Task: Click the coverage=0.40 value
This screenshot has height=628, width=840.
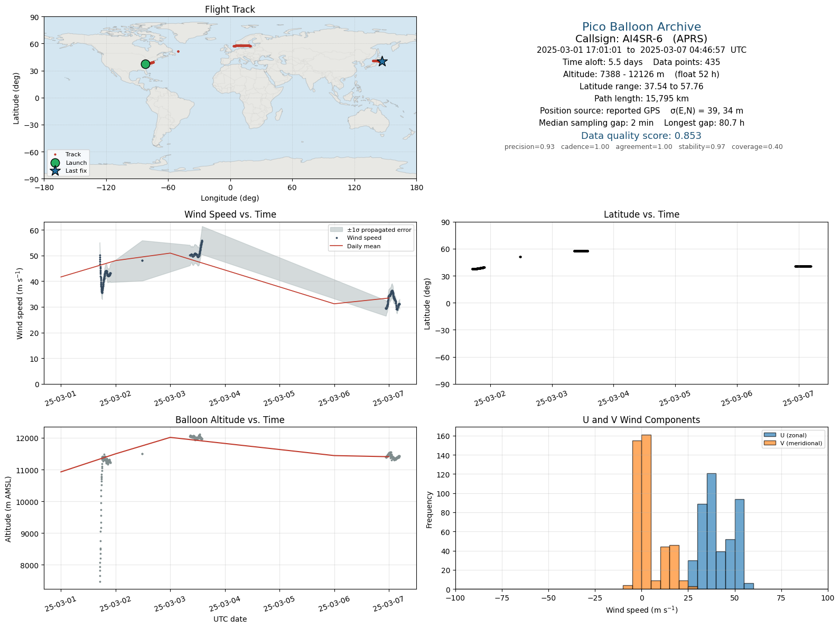Action: point(757,147)
